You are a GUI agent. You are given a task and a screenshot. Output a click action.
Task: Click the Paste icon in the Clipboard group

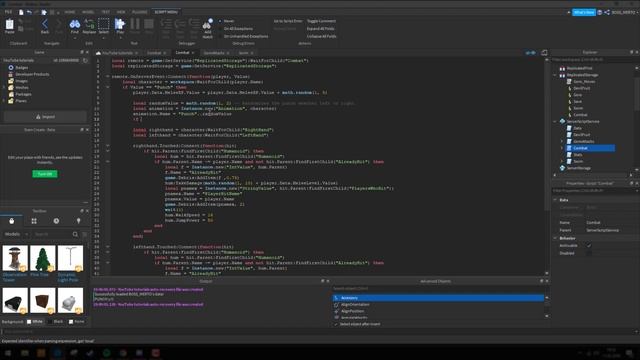tap(9, 25)
